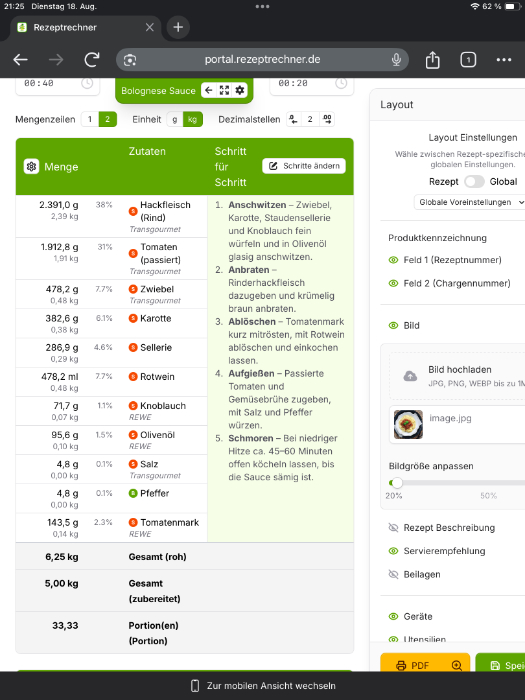Viewport: 525px width, 700px height.
Task: Show the Rezept Beschreibung section
Action: 393,528
